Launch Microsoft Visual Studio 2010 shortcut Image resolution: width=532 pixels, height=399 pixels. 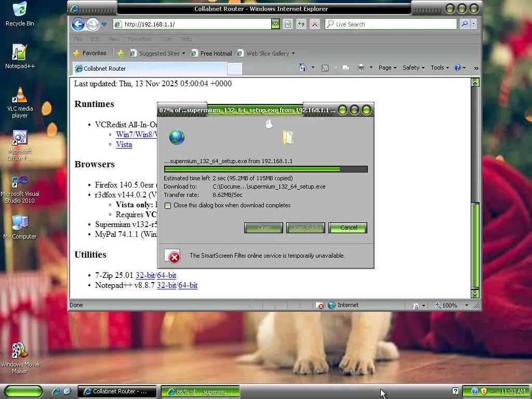click(20, 189)
